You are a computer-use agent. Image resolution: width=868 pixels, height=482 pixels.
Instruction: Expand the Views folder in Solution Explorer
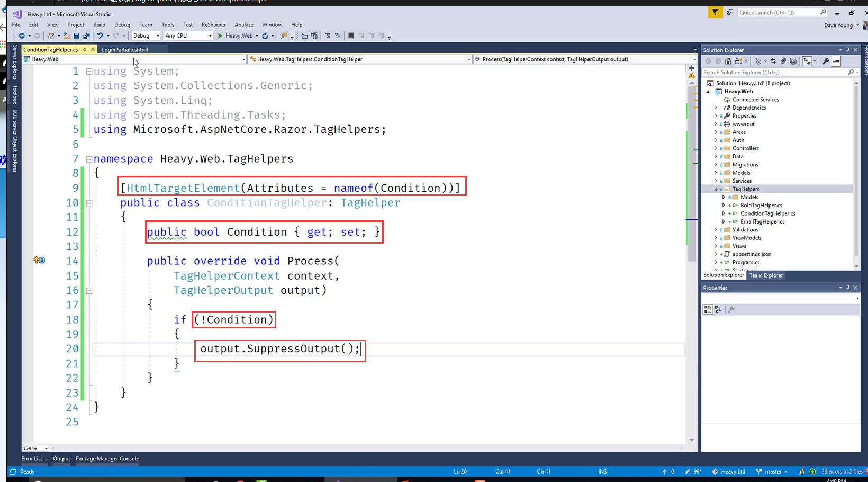pyautogui.click(x=716, y=246)
